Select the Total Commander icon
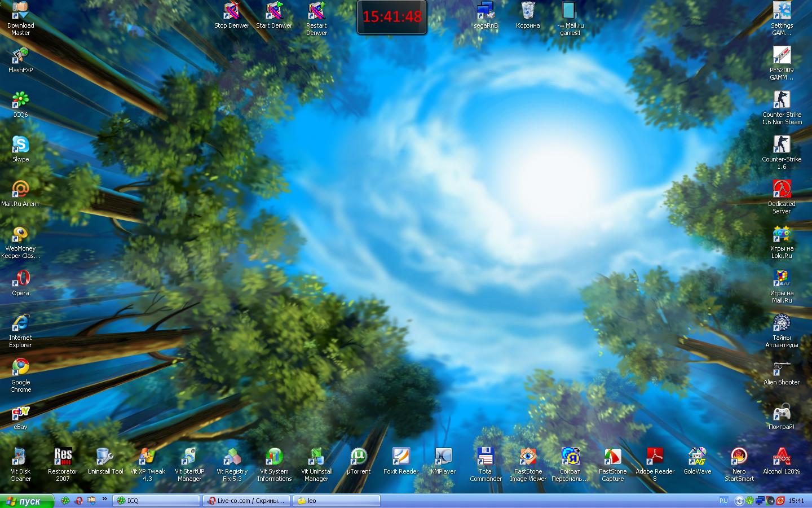This screenshot has width=812, height=508. [x=486, y=457]
